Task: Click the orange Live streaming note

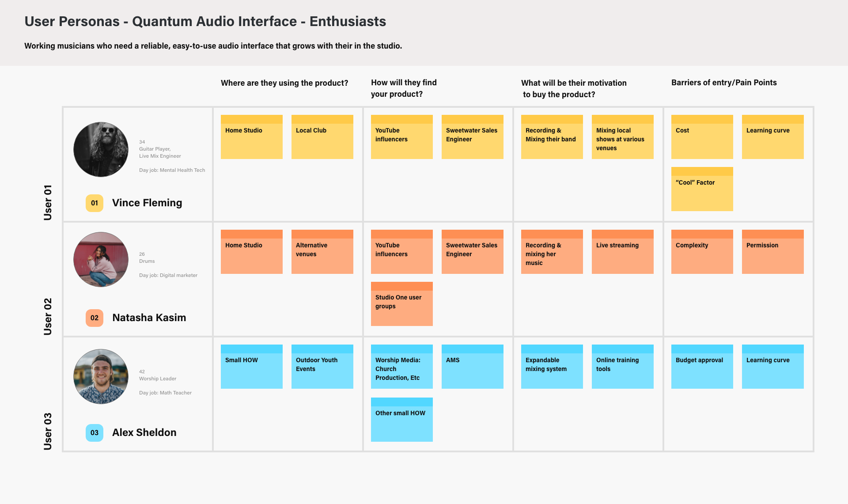Action: [622, 252]
